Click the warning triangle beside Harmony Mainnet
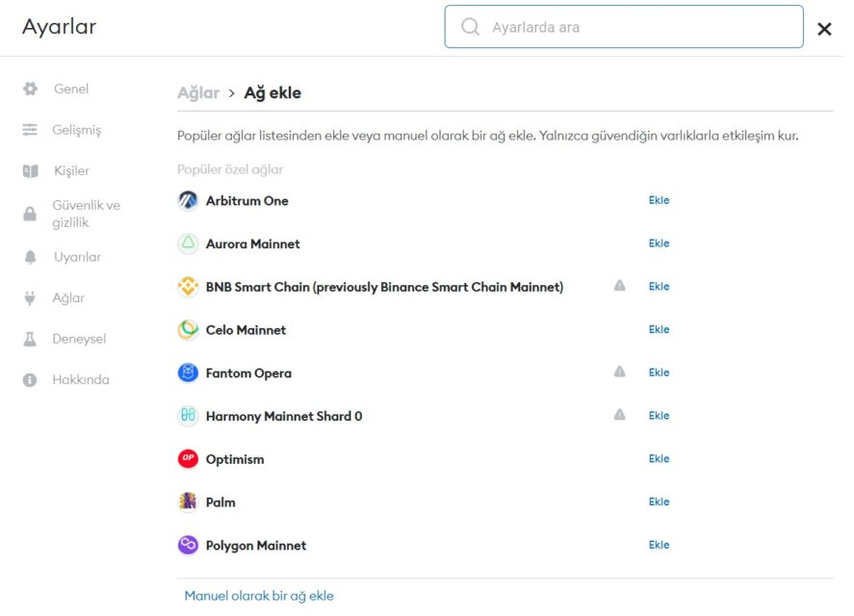 click(x=619, y=415)
